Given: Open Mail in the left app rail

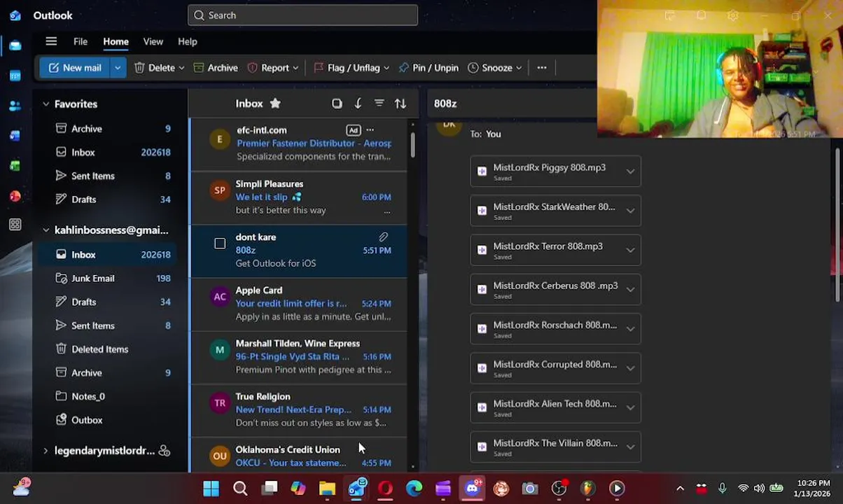Looking at the screenshot, I should 15,45.
